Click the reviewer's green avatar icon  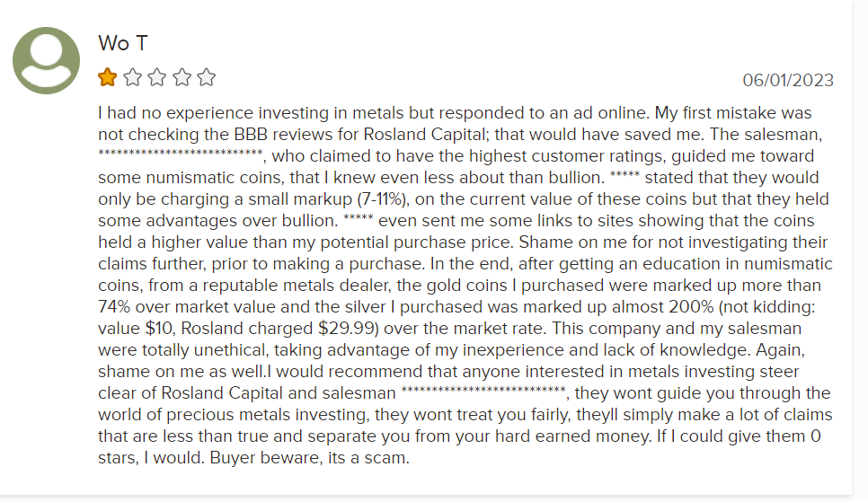[x=47, y=60]
